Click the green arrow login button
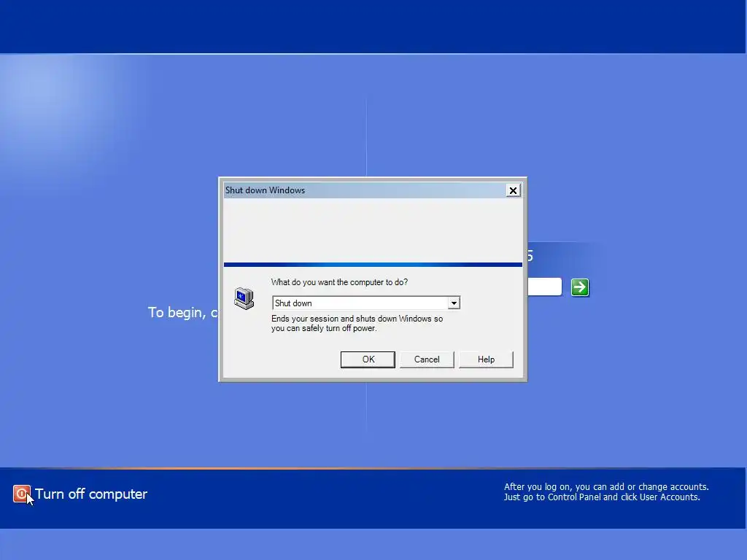The width and height of the screenshot is (747, 560). coord(580,287)
